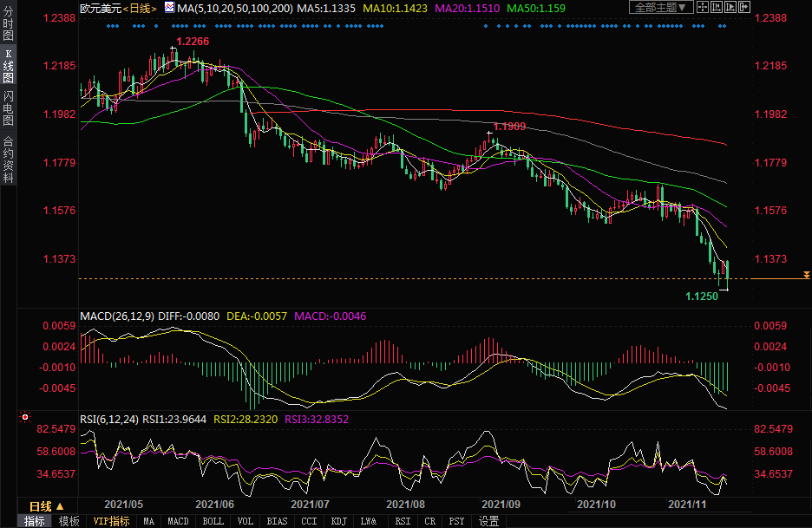Switch to the 模板 tab
The width and height of the screenshot is (812, 528).
69,521
